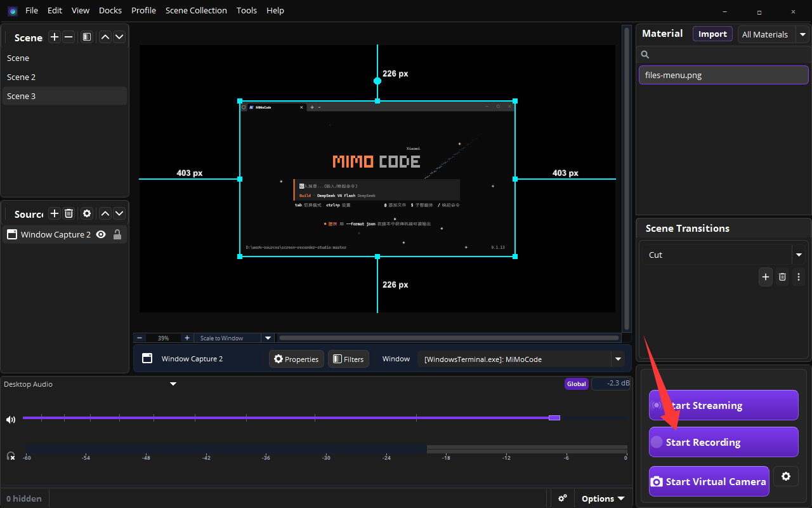Open the Options dropdown in the audio mixer
The height and width of the screenshot is (508, 812).
click(603, 498)
